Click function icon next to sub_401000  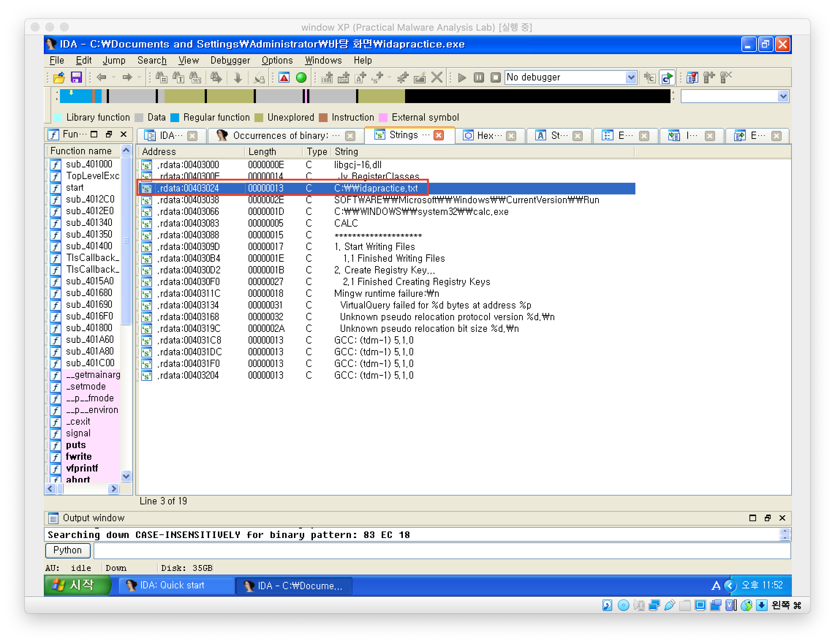pyautogui.click(x=56, y=165)
